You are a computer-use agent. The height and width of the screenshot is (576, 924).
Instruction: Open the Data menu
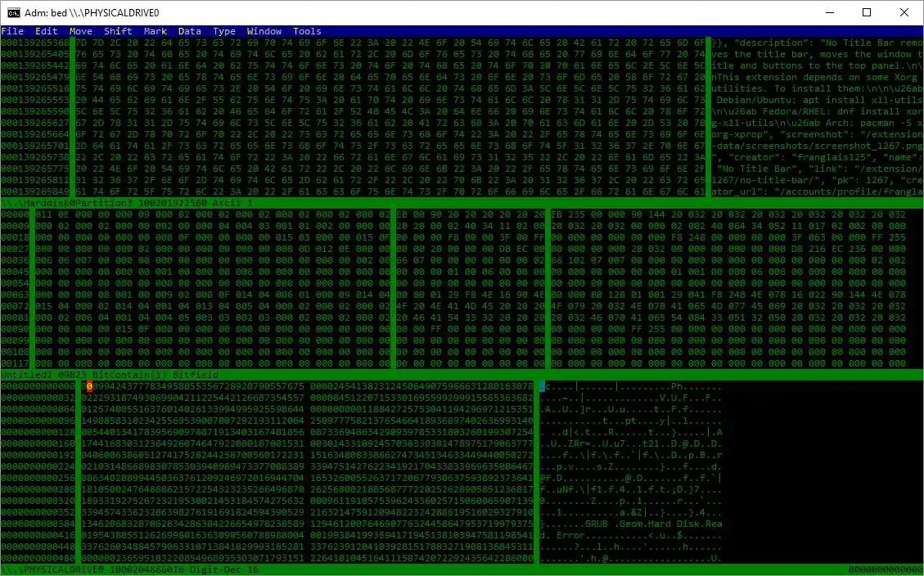(190, 31)
